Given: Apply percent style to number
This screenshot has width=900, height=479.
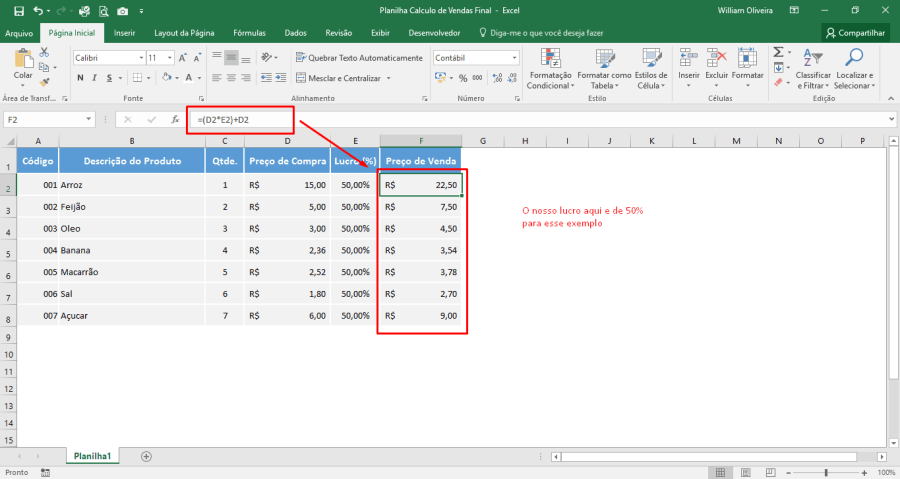Looking at the screenshot, I should (463, 78).
